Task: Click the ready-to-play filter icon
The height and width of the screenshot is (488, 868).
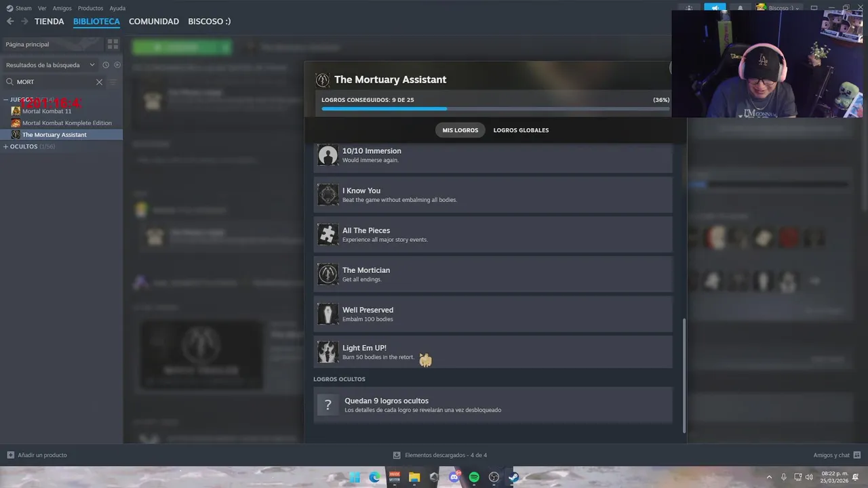Action: click(x=117, y=65)
